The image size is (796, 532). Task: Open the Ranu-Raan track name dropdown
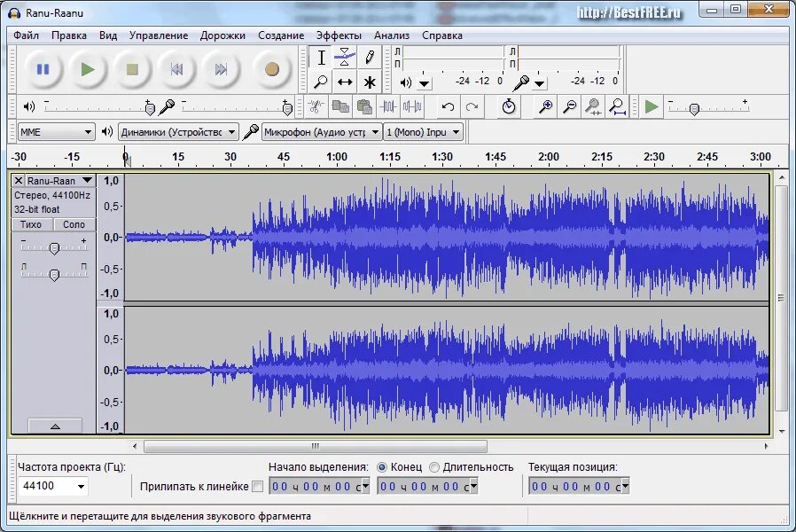click(60, 181)
